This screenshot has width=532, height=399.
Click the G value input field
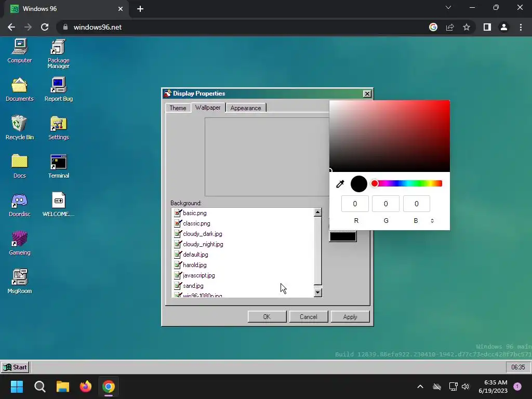(x=386, y=204)
